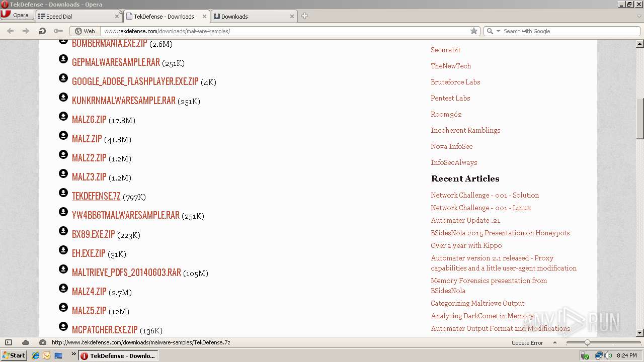The width and height of the screenshot is (644, 362).
Task: Click the download icon beside MALZ6.ZIP
Action: click(x=63, y=116)
